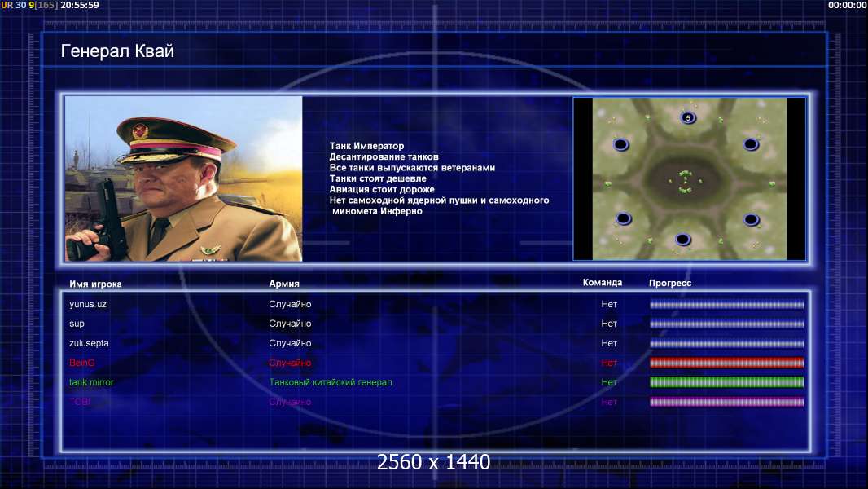
Task: Click 'Танковый китайский генерал' army entry
Action: (x=331, y=382)
